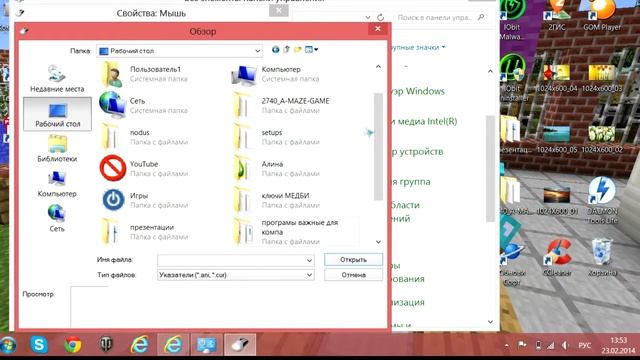640x360 pixels.
Task: Choose Рабочий стол in the places bar
Action: pyautogui.click(x=57, y=114)
